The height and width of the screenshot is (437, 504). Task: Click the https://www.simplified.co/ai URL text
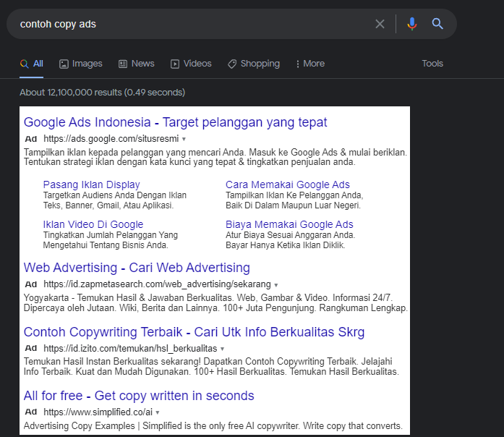point(98,412)
